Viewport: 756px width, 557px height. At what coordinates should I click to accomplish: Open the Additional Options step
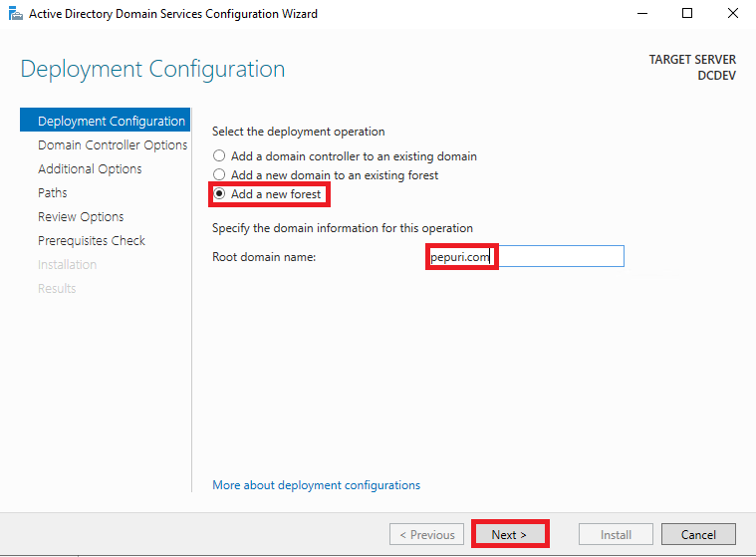click(x=90, y=168)
